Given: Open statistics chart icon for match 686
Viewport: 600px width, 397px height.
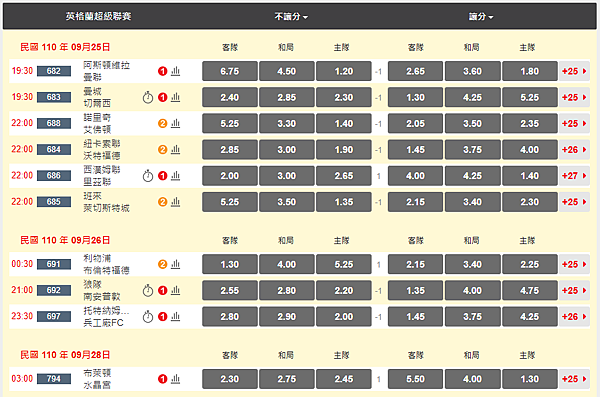Looking at the screenshot, I should point(175,176).
